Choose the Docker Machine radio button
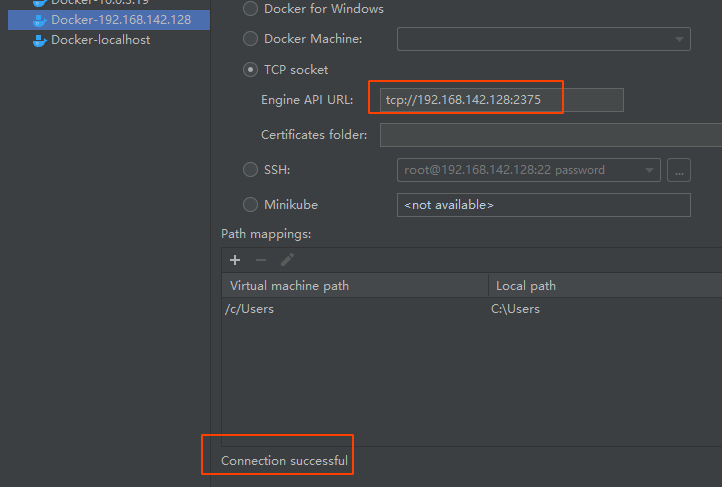The width and height of the screenshot is (722, 487). click(x=250, y=39)
